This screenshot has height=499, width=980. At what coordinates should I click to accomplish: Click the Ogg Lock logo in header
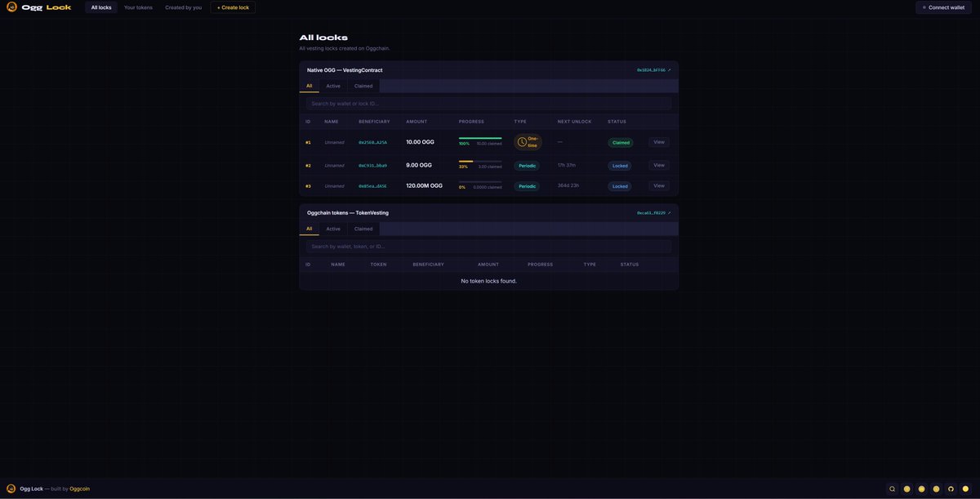39,7
